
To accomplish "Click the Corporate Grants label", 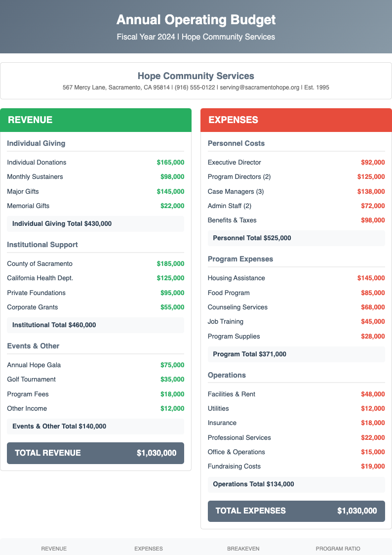I will coord(33,307).
